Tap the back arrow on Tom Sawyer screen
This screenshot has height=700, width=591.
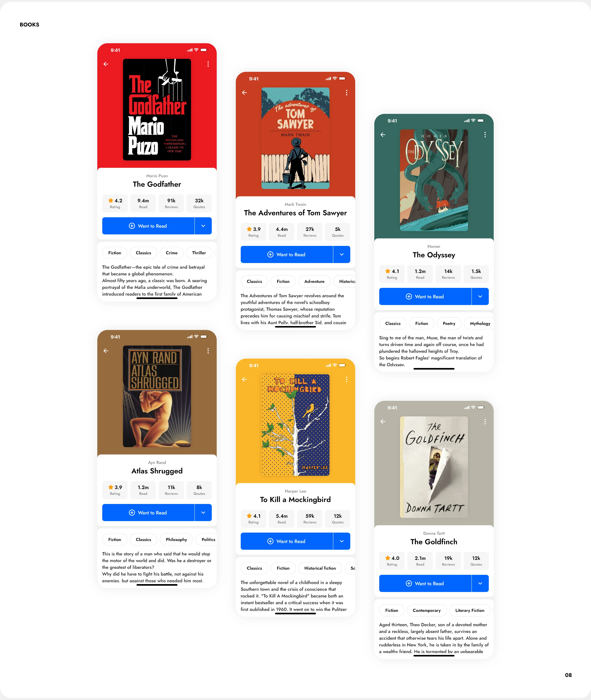point(245,93)
